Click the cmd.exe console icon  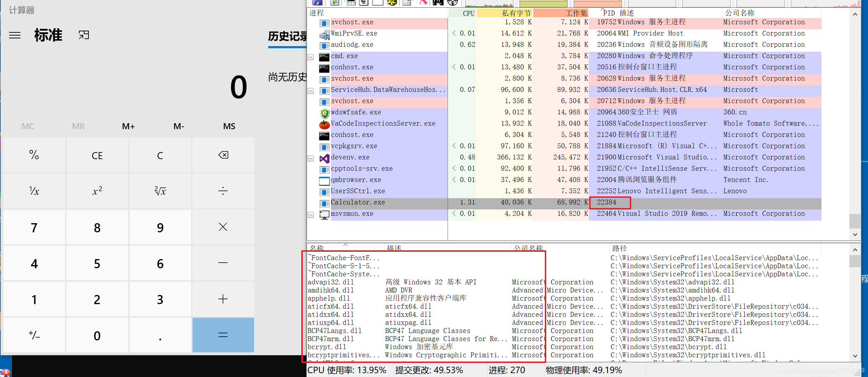pos(324,57)
